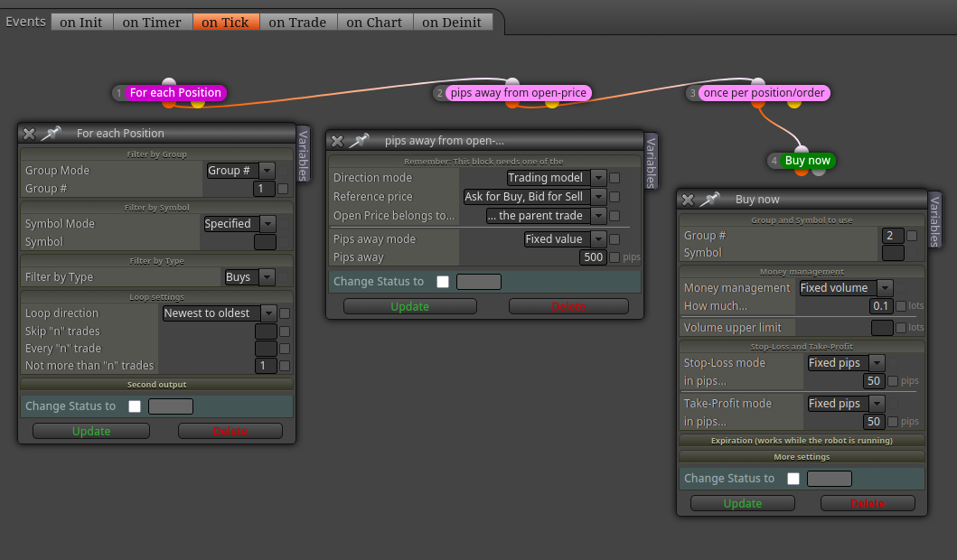Switch to the on Timer event tab
The image size is (957, 560).
(152, 22)
